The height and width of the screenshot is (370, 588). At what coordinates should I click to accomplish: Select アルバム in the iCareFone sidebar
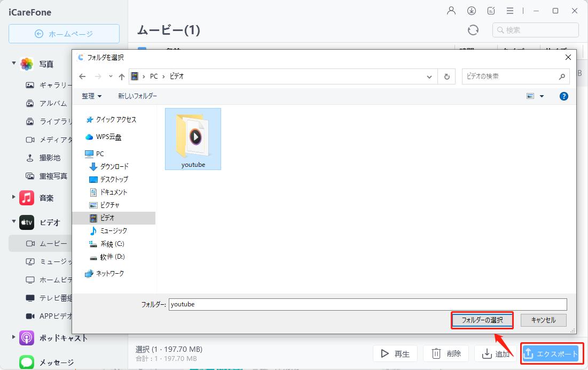coord(46,103)
